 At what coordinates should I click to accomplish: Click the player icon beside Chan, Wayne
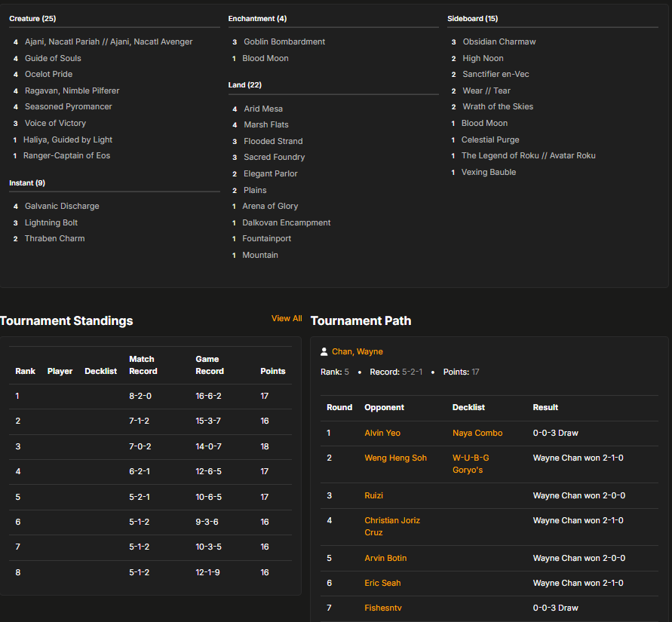click(324, 351)
